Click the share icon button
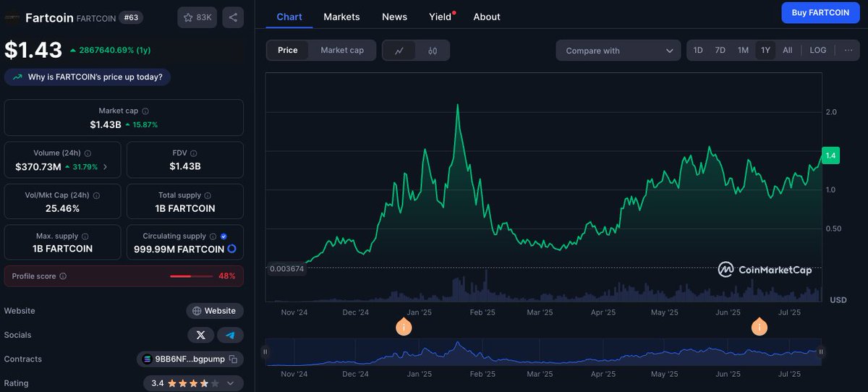Viewport: 868px width, 392px height. (x=233, y=17)
